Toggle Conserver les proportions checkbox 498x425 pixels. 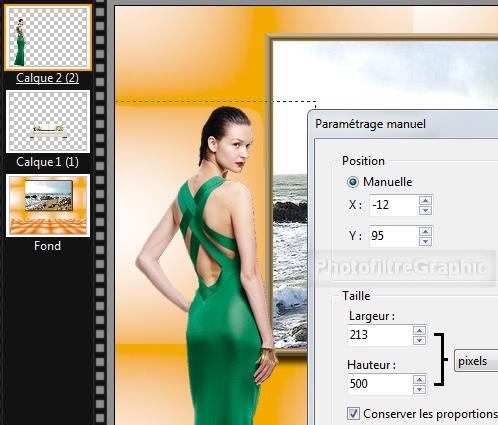(353, 414)
